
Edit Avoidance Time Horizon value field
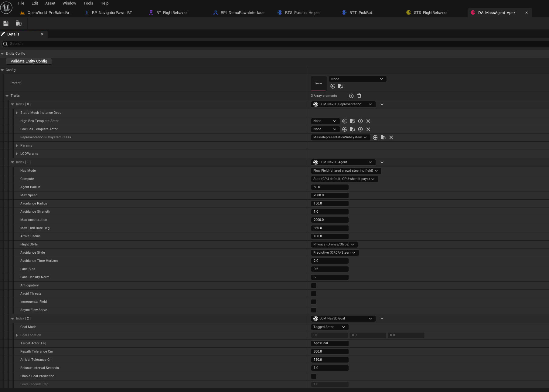[x=330, y=261]
